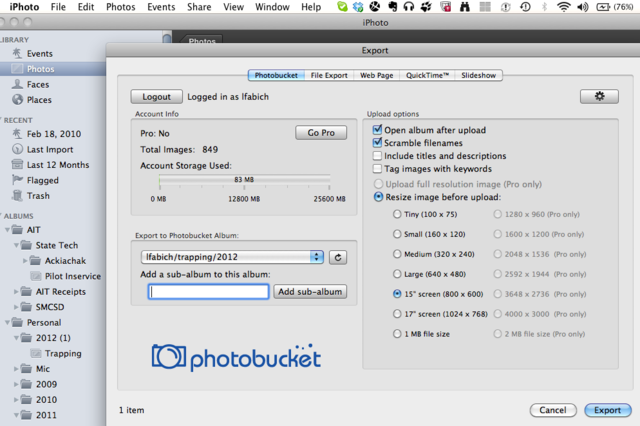The width and height of the screenshot is (640, 426).
Task: Toggle Scramble filenames checkbox
Action: click(378, 143)
